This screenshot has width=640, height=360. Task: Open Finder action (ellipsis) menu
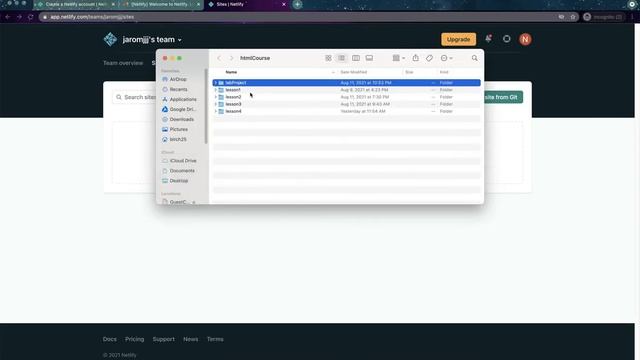click(x=447, y=58)
